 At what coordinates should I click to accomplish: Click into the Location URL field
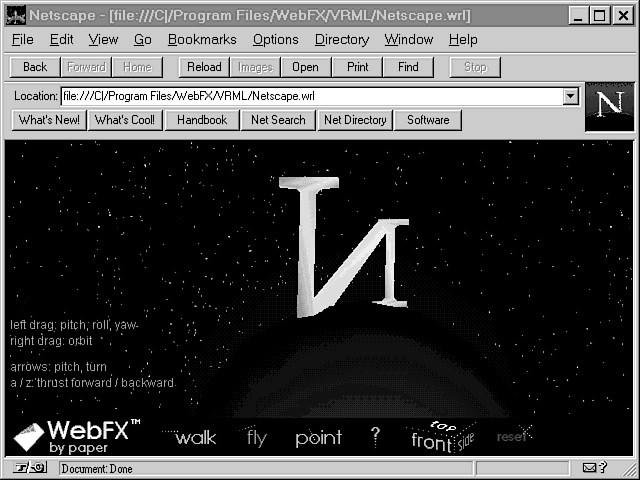click(312, 96)
